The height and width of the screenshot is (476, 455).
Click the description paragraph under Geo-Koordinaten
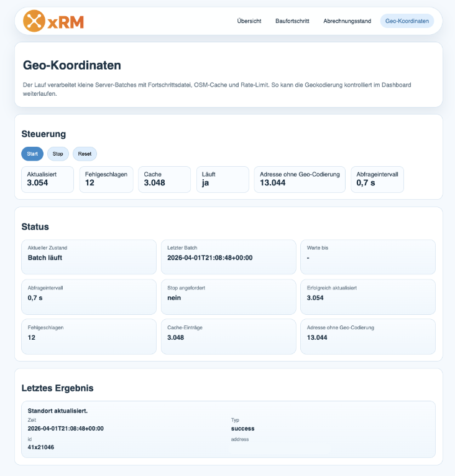[x=217, y=89]
